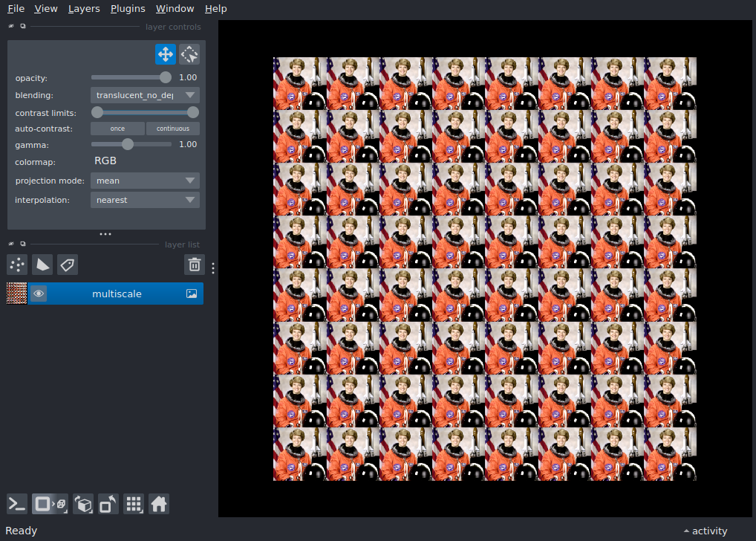Open the interpolation dropdown set to nearest
The image size is (756, 541).
[x=144, y=199]
